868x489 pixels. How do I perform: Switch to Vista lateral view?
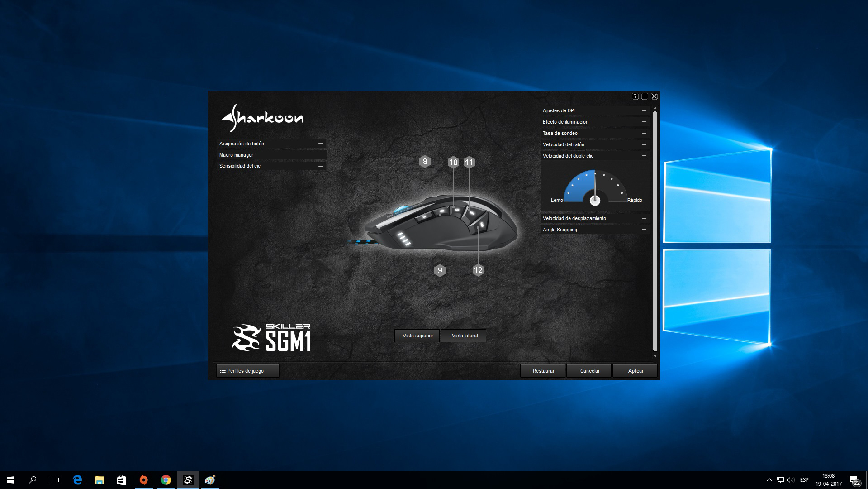[464, 336]
